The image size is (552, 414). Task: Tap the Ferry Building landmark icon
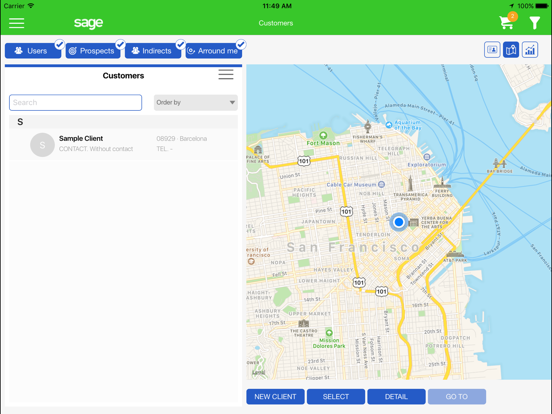tap(442, 183)
